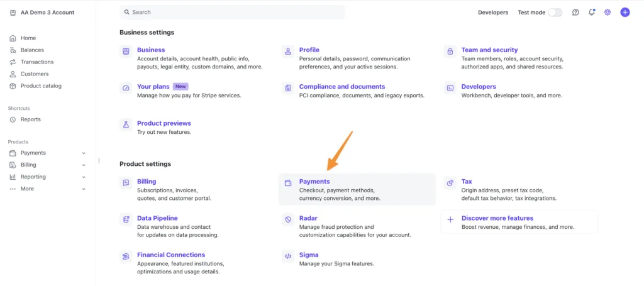Open Transactions in the sidebar
644x286 pixels.
[37, 62]
